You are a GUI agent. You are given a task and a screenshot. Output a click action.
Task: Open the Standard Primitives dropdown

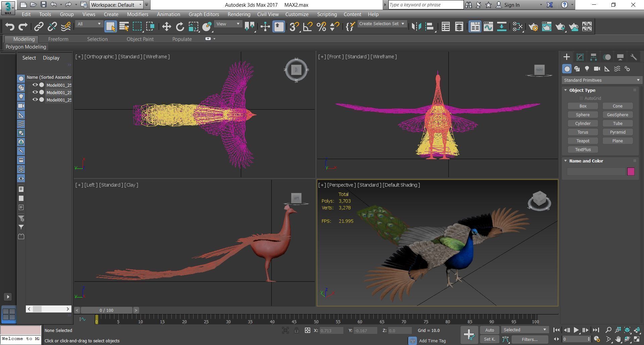tap(602, 80)
